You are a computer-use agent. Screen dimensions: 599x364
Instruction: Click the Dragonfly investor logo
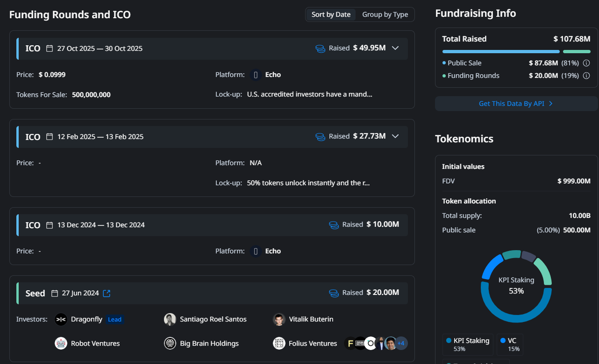click(x=61, y=319)
